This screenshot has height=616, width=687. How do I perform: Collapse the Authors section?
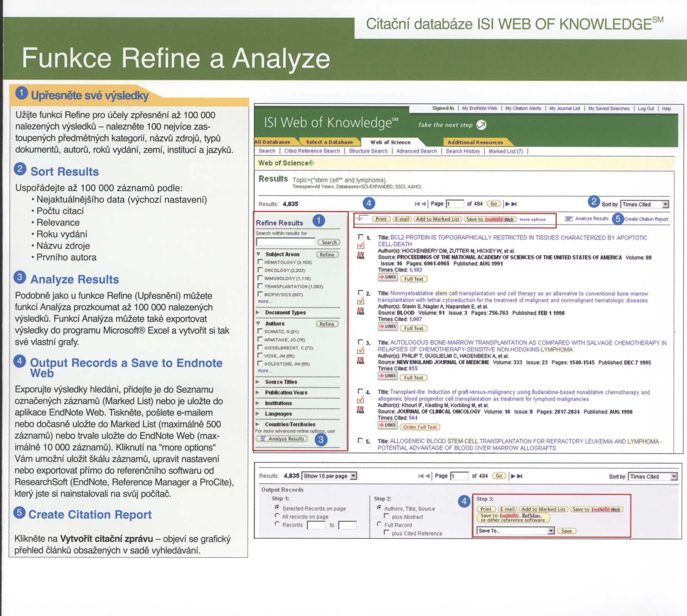258,323
